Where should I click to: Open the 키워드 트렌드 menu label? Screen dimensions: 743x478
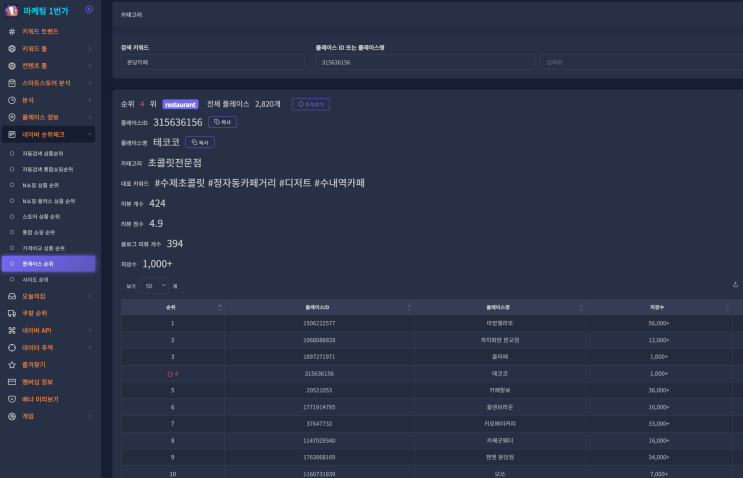point(40,31)
